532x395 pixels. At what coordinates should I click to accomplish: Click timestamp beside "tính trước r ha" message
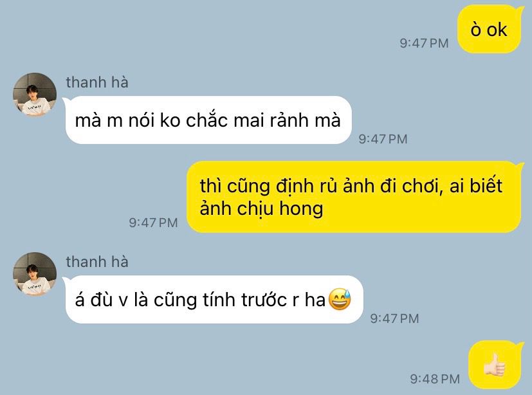(x=394, y=318)
